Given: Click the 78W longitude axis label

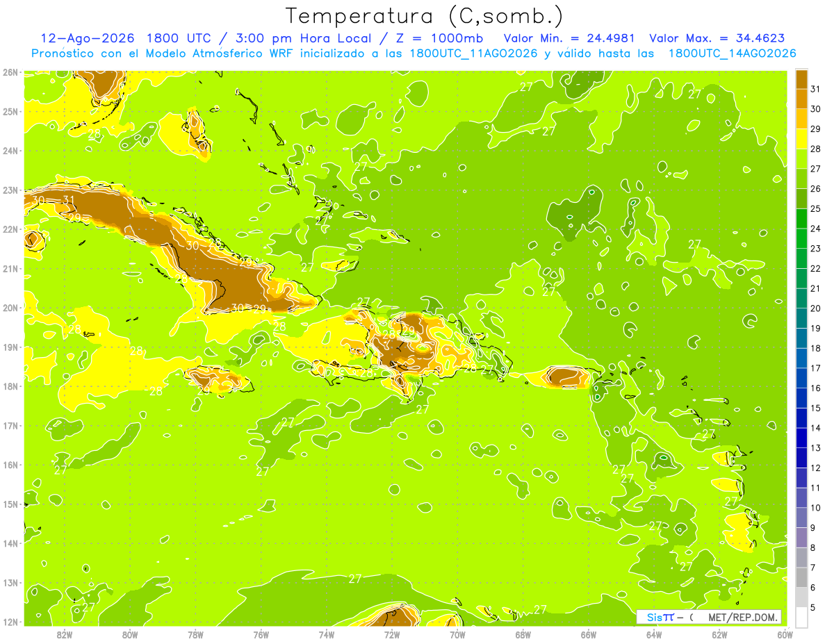Looking at the screenshot, I should pyautogui.click(x=195, y=634).
